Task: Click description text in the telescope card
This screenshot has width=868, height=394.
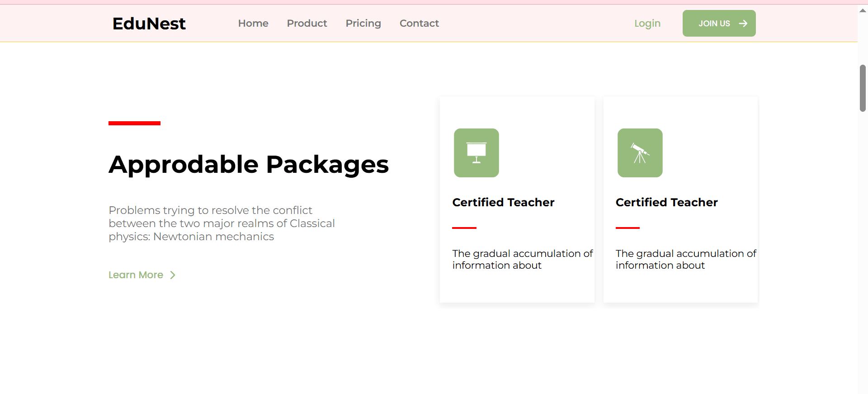Action: pos(685,259)
